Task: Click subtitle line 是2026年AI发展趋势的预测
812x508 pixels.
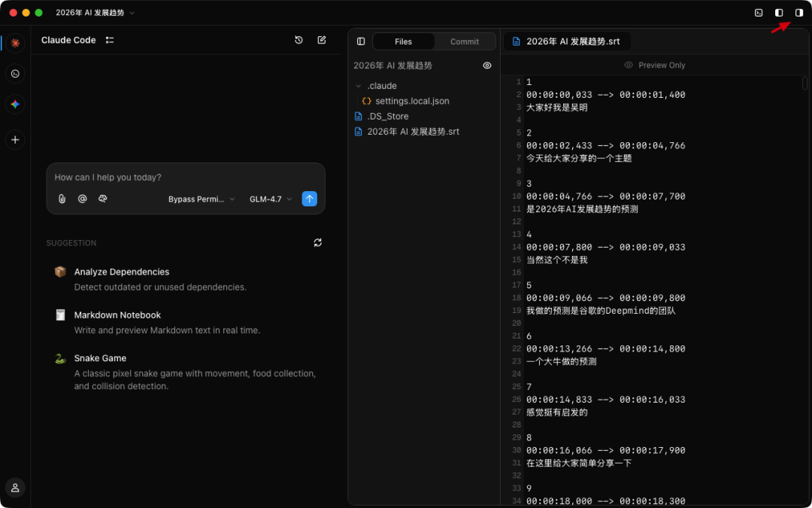Action: (x=582, y=209)
